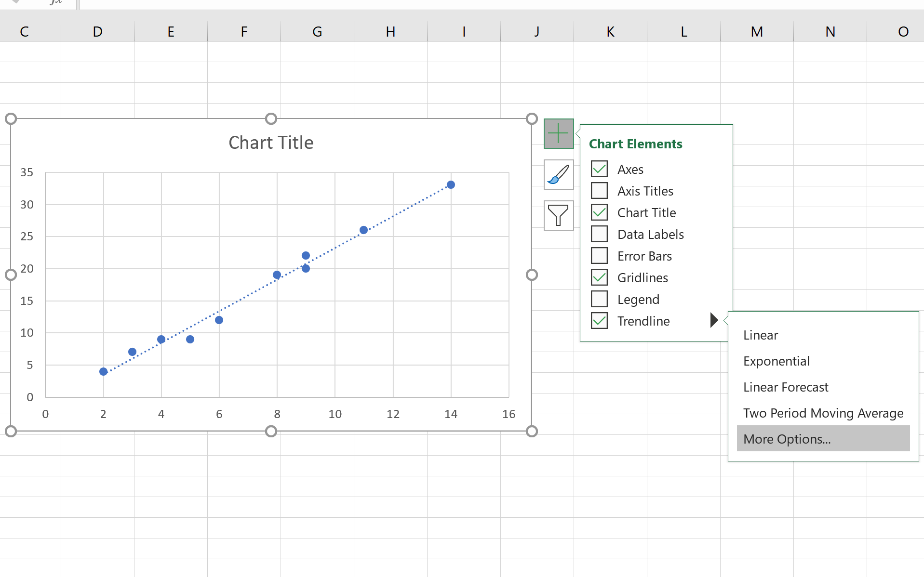924x577 pixels.
Task: Enable the Error Bars checkbox
Action: pyautogui.click(x=599, y=256)
